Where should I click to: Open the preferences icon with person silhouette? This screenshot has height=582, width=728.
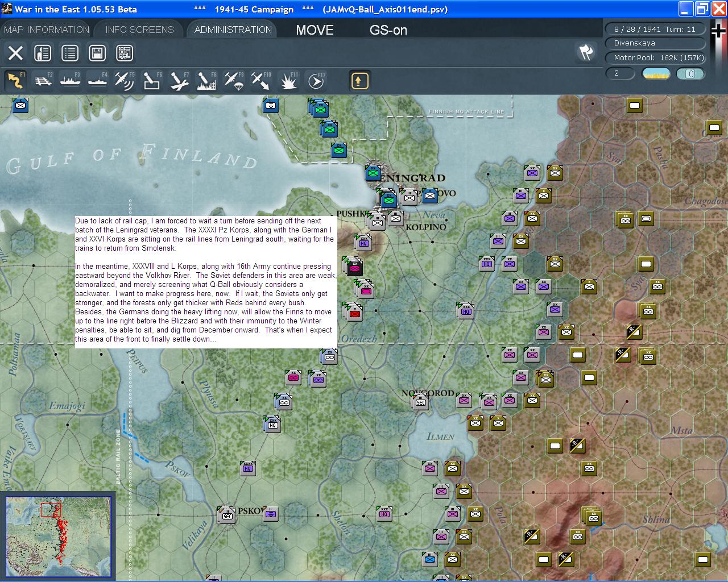coord(43,53)
